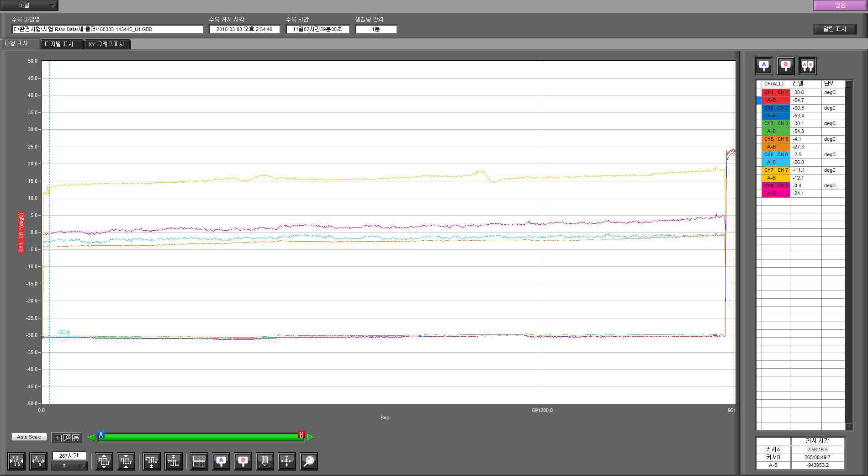
Task: Click the red CH1 CH 1(degC) axis label
Action: click(x=21, y=233)
